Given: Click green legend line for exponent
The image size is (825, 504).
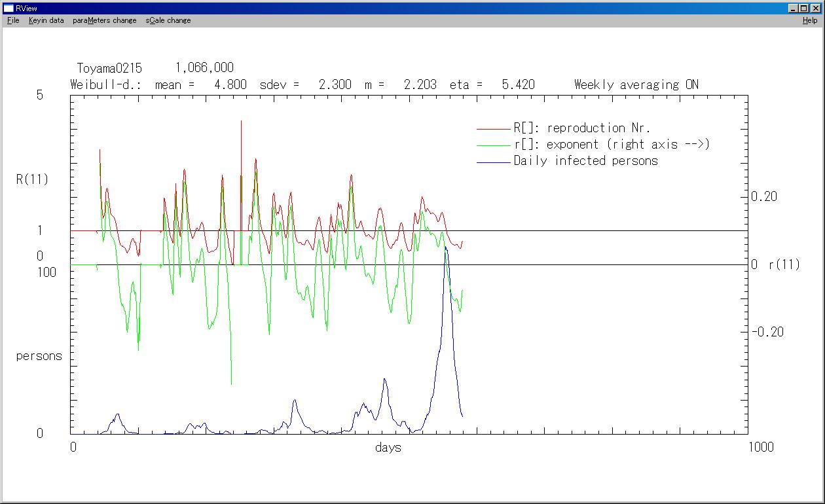Looking at the screenshot, I should click(493, 145).
